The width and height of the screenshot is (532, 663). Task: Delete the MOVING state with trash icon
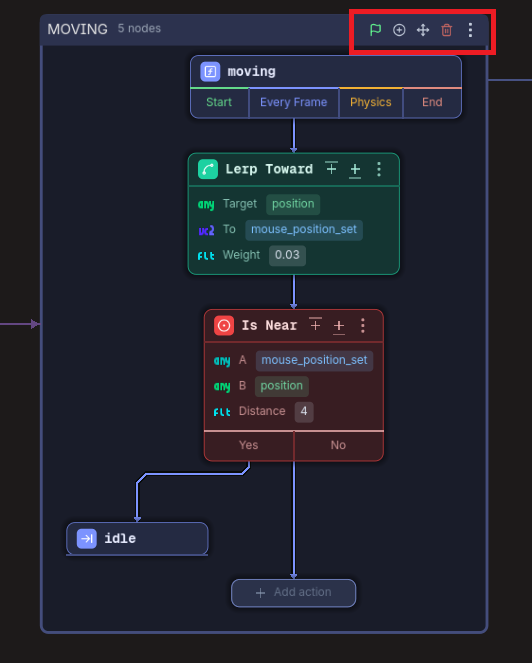(446, 30)
